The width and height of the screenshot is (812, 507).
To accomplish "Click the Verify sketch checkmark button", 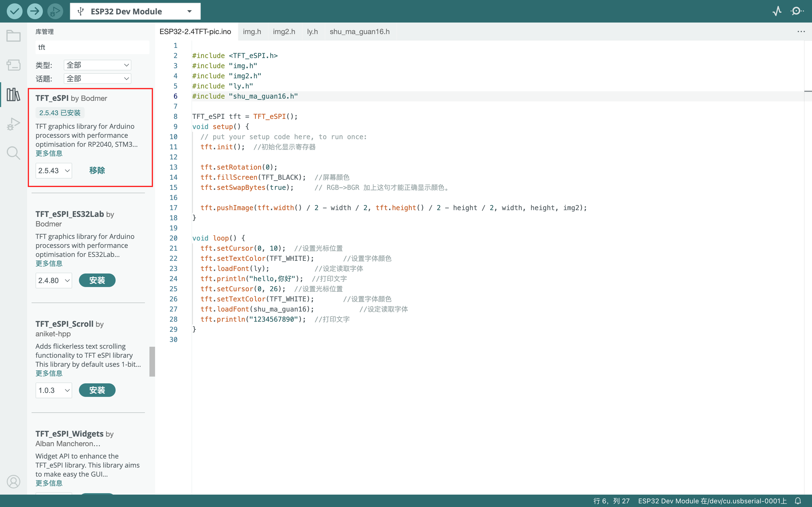I will (15, 11).
